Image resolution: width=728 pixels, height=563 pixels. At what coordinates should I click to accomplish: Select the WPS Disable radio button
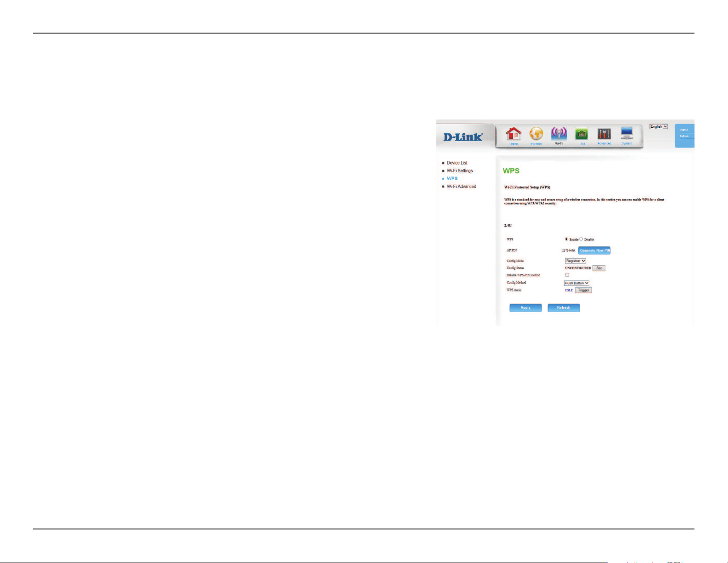(581, 239)
